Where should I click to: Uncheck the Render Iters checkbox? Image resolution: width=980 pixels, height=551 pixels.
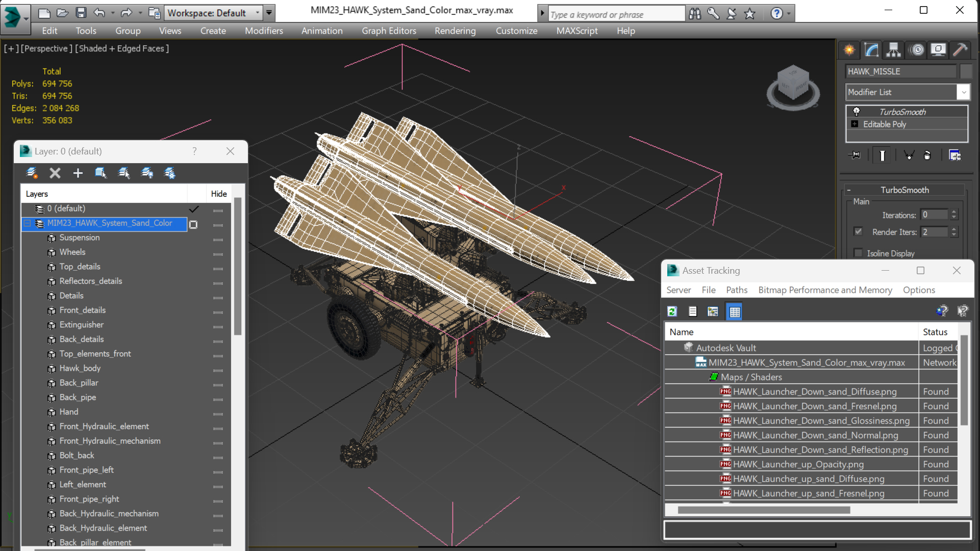[x=858, y=231]
